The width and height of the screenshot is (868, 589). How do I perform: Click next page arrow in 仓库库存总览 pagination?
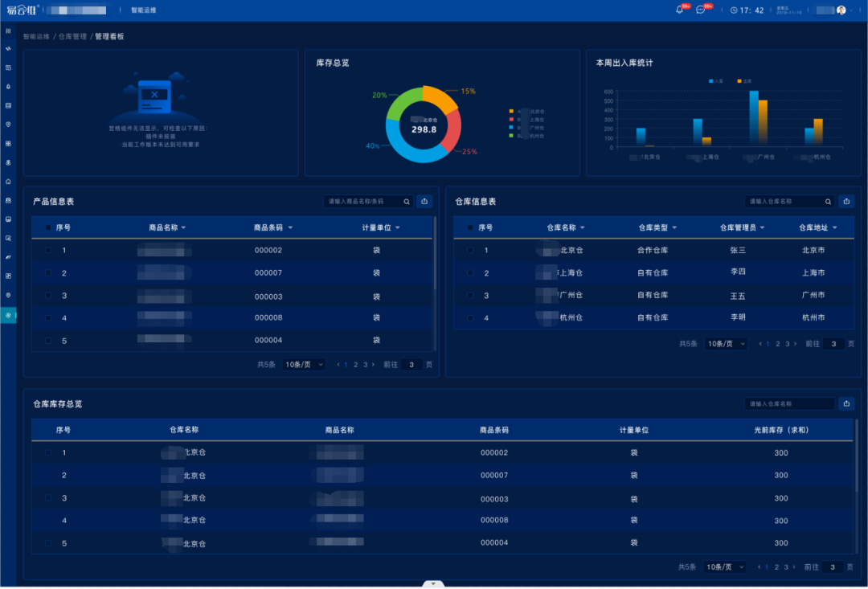click(795, 567)
